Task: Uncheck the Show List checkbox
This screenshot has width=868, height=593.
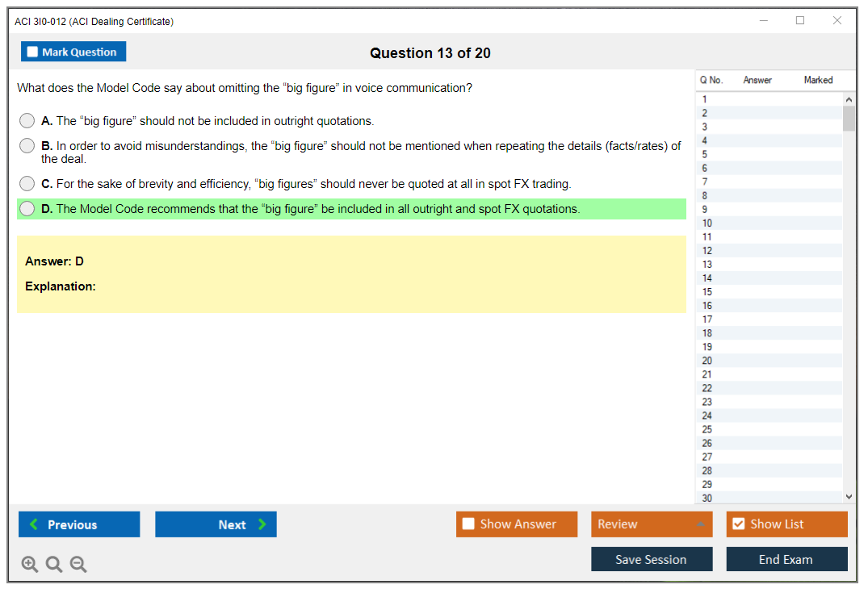Action: (x=738, y=524)
